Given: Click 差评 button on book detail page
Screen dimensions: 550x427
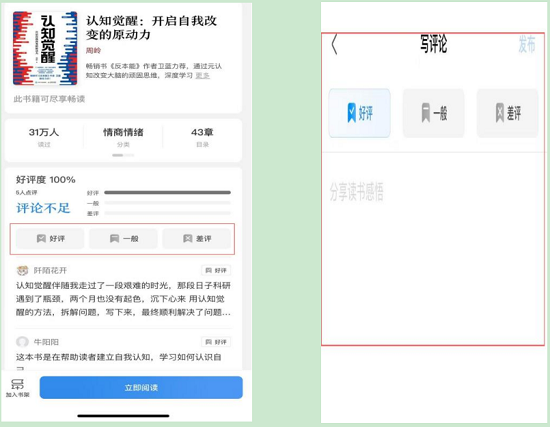Looking at the screenshot, I should coord(196,239).
